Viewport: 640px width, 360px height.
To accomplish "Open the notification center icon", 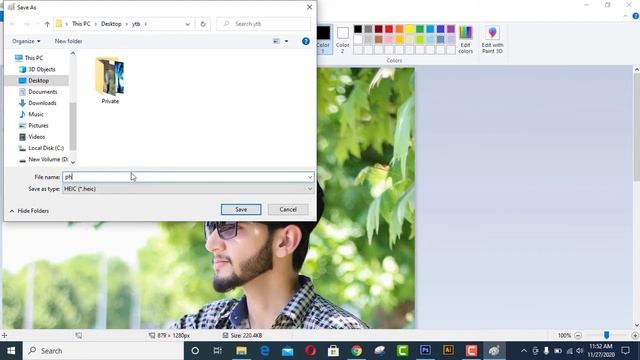I will pyautogui.click(x=625, y=351).
